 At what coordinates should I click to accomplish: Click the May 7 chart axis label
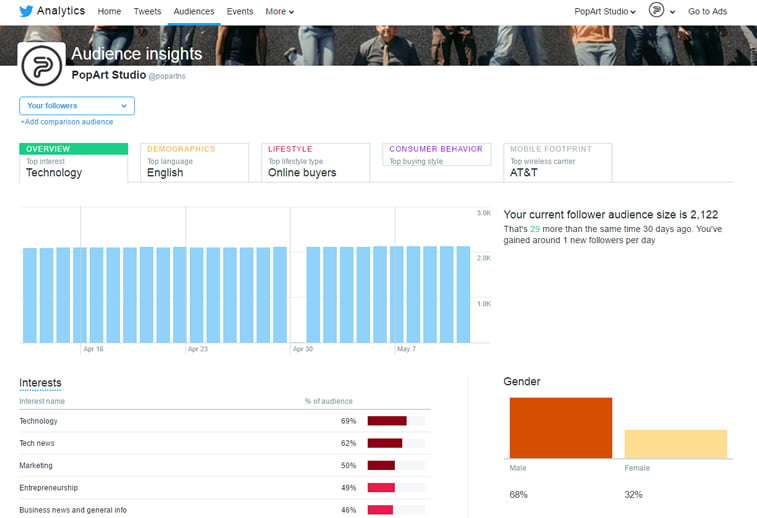pos(406,349)
